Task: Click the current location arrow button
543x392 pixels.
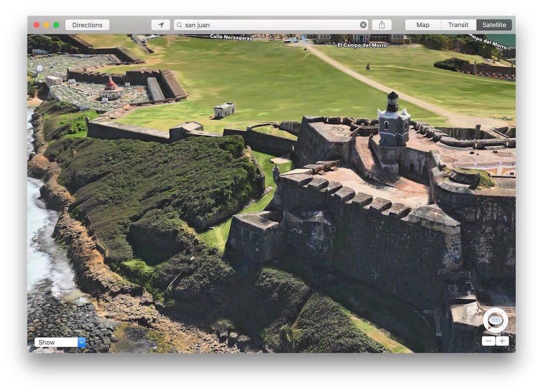Action: pyautogui.click(x=160, y=25)
